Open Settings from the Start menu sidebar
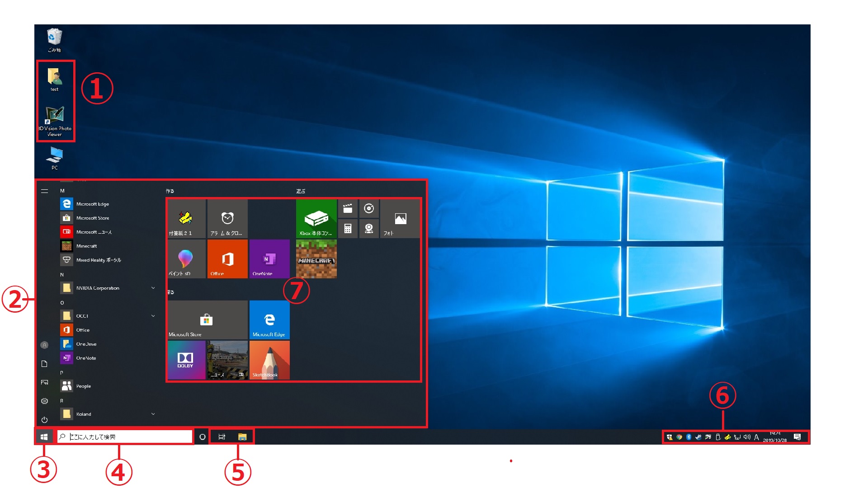Viewport: 868px width, 488px height. coord(44,400)
